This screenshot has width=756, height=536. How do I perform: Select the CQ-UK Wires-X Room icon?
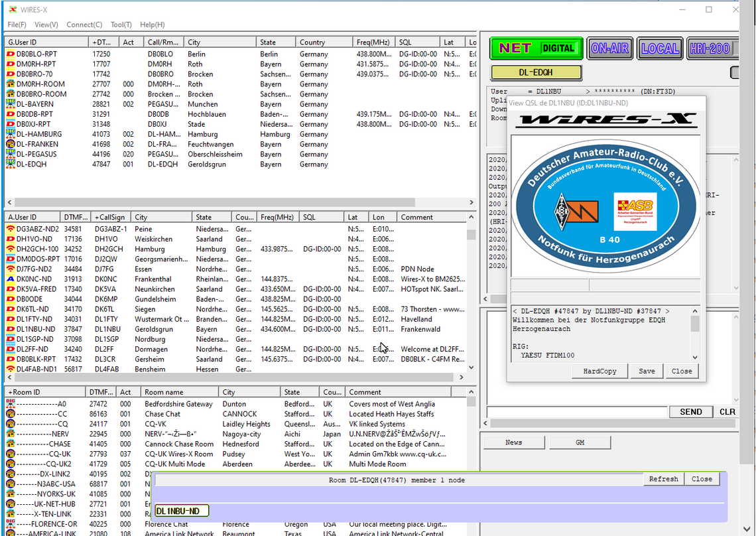pos(11,454)
